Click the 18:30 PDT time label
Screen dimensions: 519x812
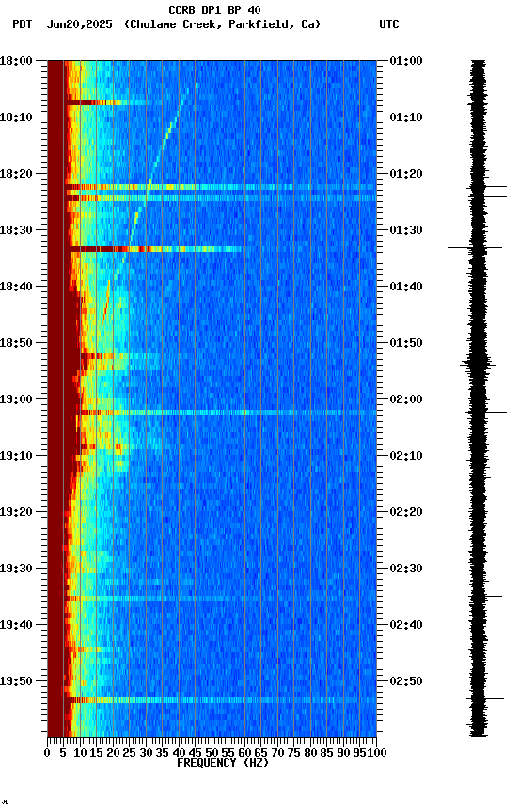click(x=16, y=230)
